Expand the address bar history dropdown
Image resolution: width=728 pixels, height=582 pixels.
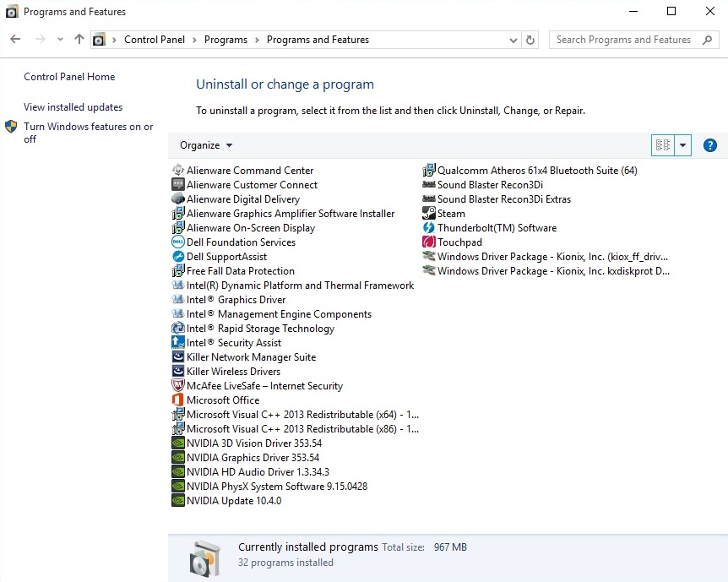(513, 40)
